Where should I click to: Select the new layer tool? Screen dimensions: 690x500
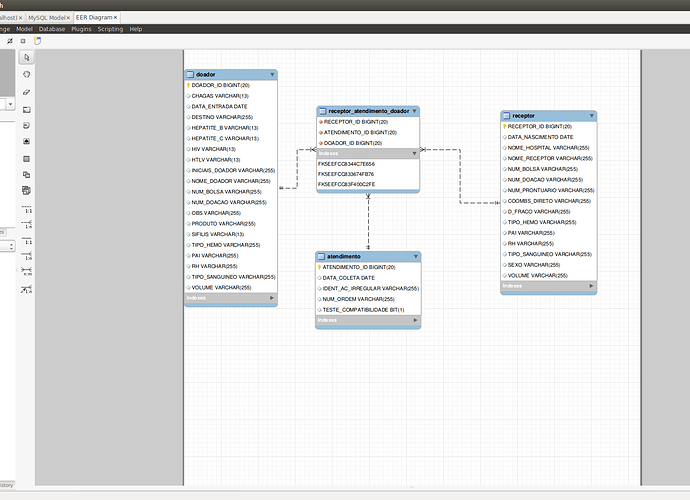(x=27, y=108)
